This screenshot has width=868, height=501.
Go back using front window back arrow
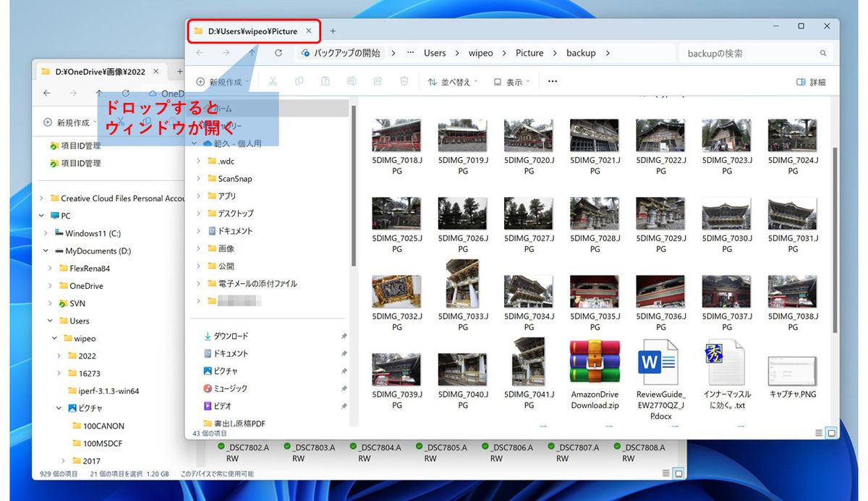200,53
